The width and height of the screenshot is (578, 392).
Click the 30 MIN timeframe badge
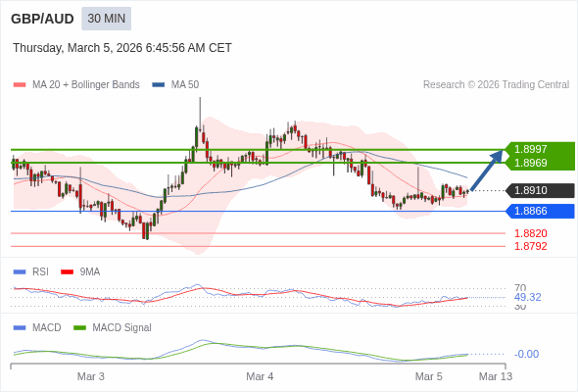click(107, 19)
